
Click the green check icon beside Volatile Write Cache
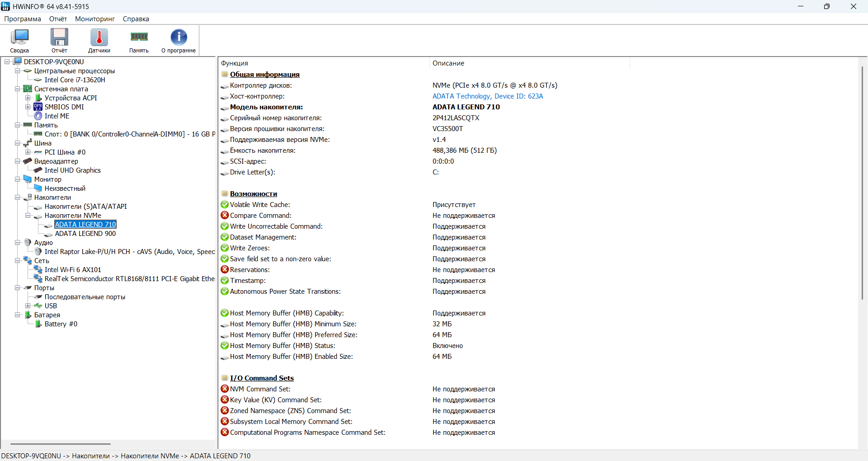click(225, 204)
